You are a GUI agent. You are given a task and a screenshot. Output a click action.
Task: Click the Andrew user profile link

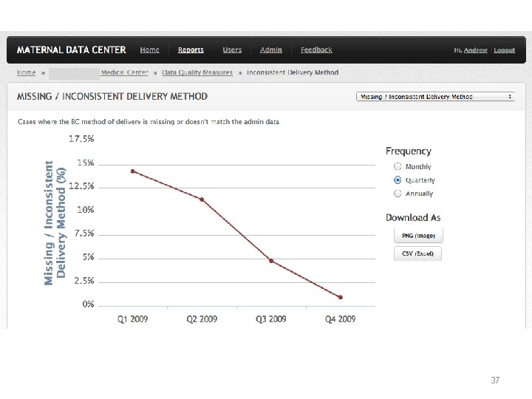(475, 50)
